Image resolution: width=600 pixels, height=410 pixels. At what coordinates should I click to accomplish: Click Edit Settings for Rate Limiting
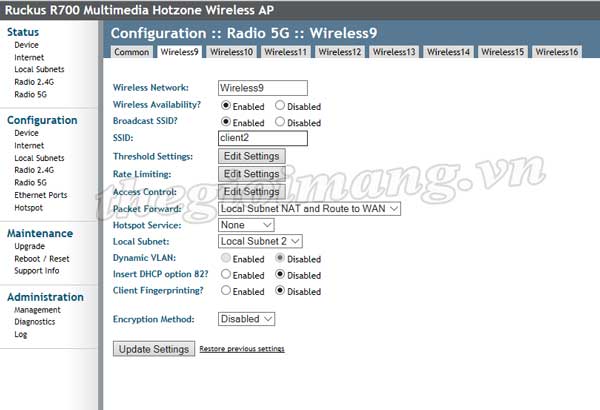[252, 174]
